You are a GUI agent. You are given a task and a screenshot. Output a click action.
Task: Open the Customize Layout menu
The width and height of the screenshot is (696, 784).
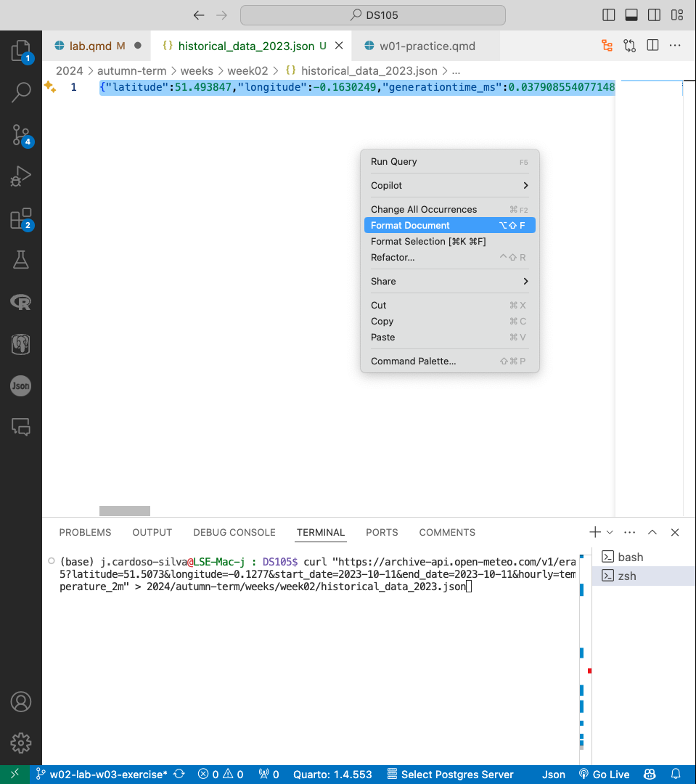pos(677,15)
